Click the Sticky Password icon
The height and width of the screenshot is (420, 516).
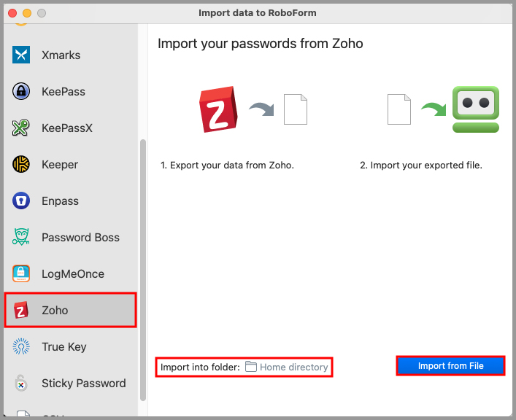pos(21,384)
